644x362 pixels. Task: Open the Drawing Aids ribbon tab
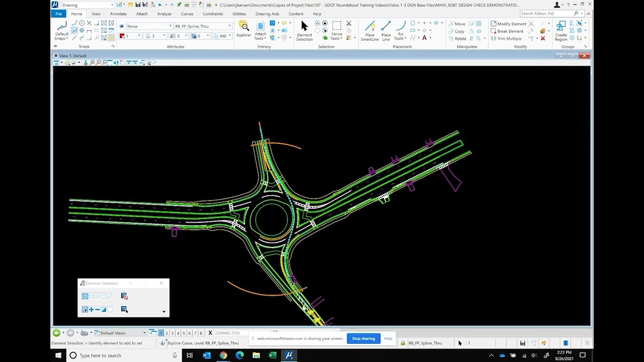(x=267, y=14)
